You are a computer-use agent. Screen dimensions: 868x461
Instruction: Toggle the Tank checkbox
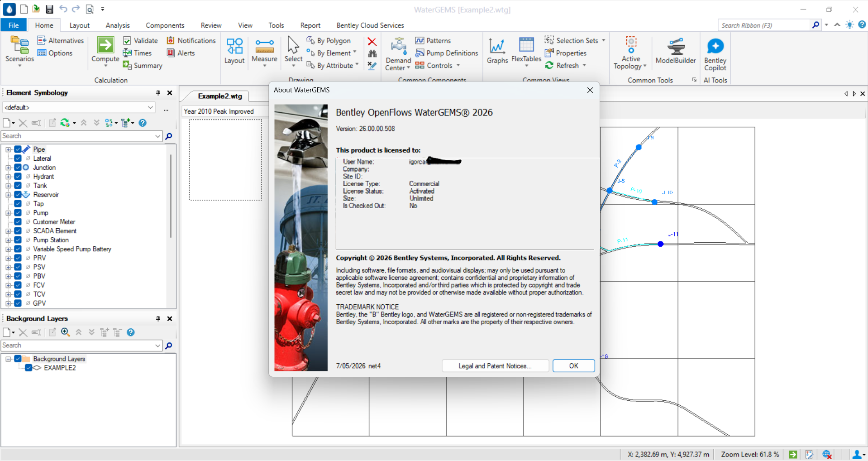pyautogui.click(x=18, y=186)
